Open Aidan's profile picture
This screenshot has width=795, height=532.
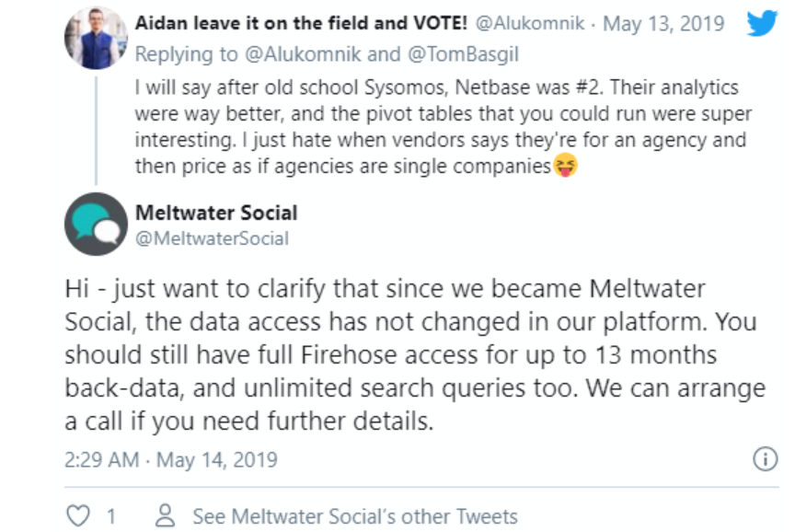96,38
